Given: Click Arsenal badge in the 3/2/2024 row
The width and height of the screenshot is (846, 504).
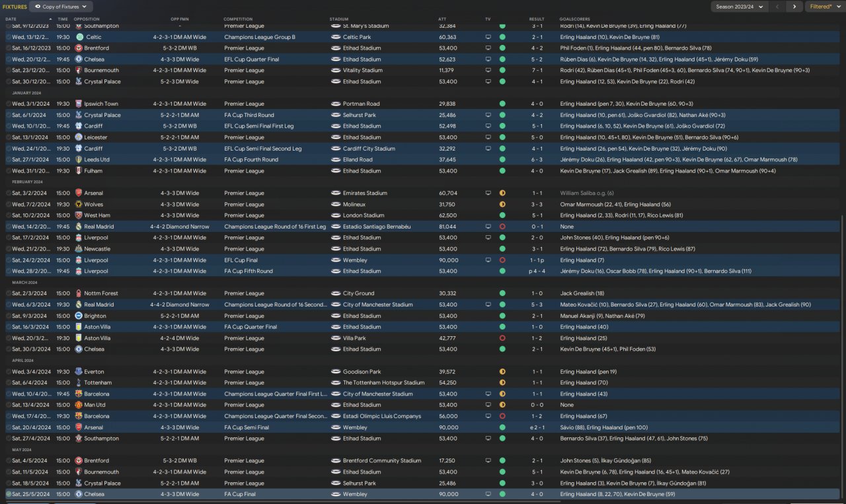Looking at the screenshot, I should coord(79,194).
